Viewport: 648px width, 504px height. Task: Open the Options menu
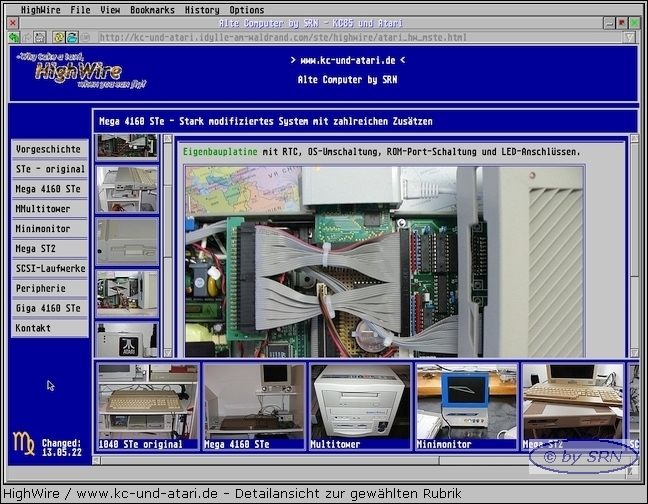[x=246, y=10]
